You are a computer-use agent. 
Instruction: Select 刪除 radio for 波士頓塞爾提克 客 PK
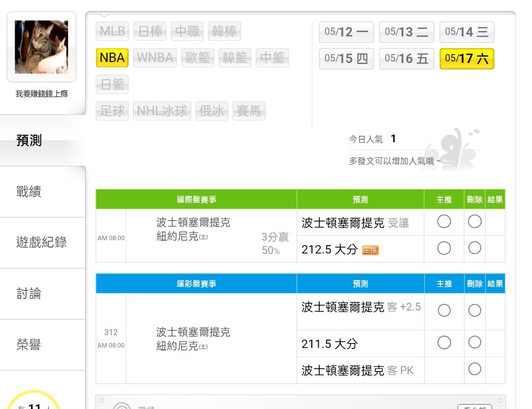click(474, 369)
